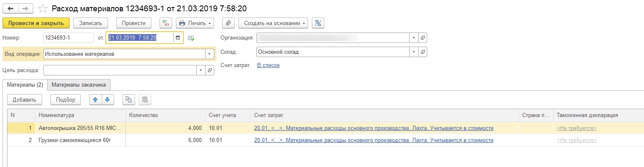
Task: Click the Добавить button
Action: [x=25, y=100]
